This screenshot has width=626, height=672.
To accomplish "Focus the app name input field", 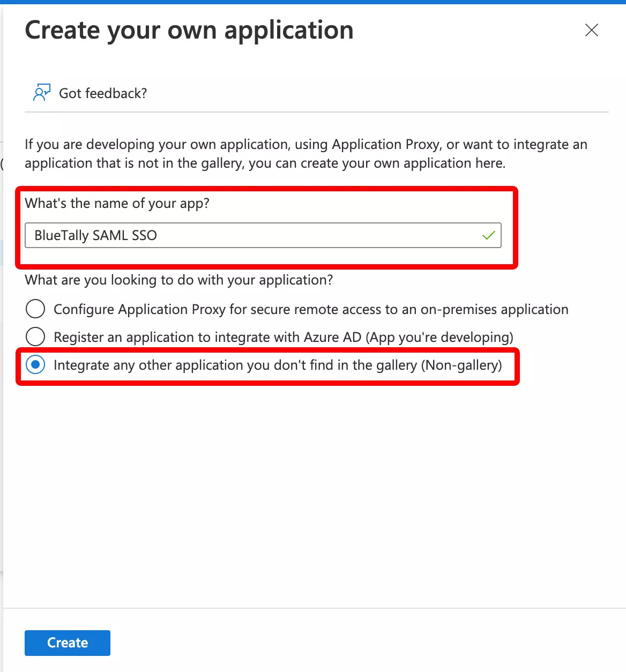I will [x=263, y=235].
